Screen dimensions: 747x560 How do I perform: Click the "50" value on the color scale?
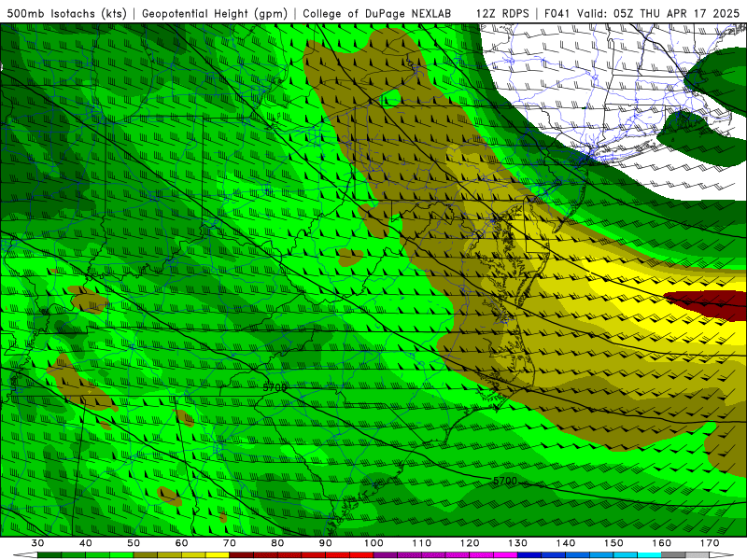point(134,543)
